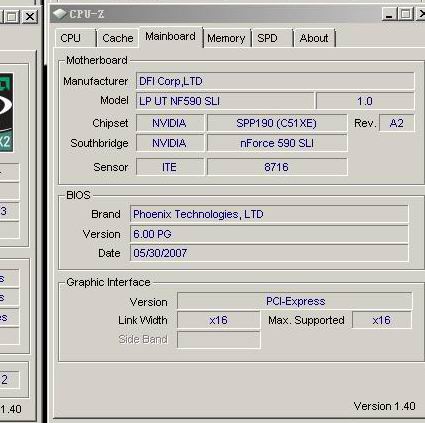The width and height of the screenshot is (425, 423).
Task: Close the background window on the left
Action: 30,16
